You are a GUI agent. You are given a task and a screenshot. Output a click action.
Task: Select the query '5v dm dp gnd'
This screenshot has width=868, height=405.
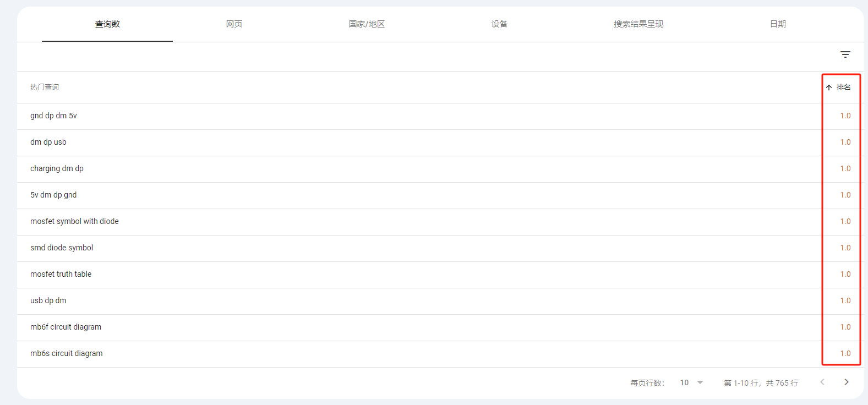[x=53, y=195]
